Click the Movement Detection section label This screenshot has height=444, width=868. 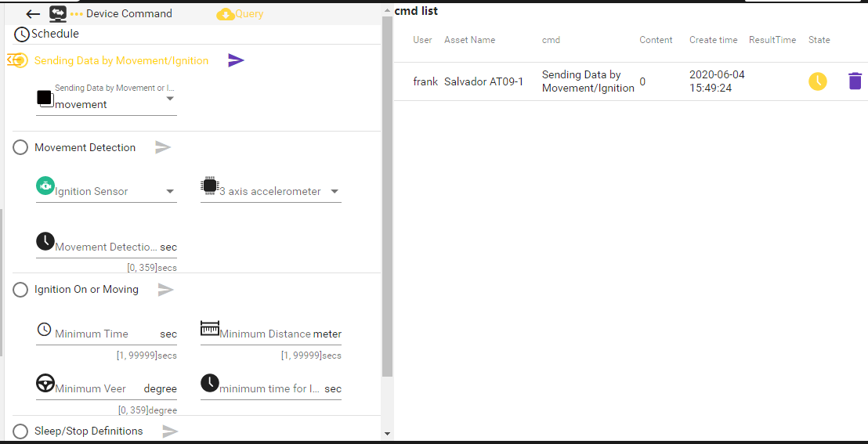85,147
